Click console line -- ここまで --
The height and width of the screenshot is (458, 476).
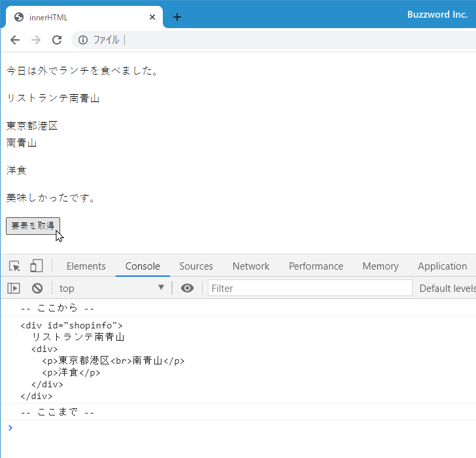tap(58, 412)
